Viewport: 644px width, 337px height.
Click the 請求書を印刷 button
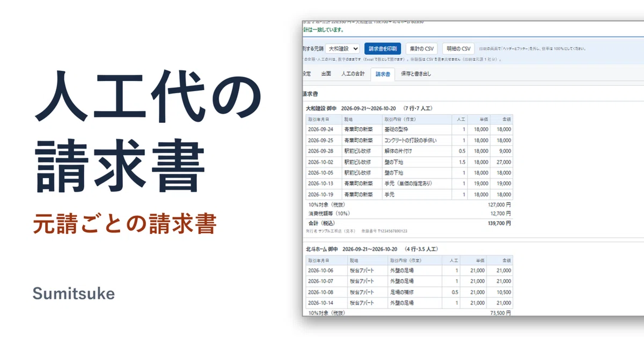click(383, 48)
